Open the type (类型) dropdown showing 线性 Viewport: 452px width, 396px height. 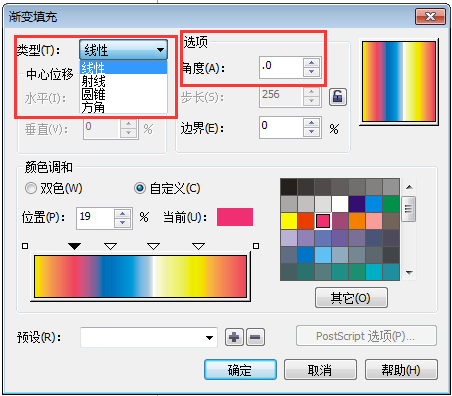(x=123, y=50)
